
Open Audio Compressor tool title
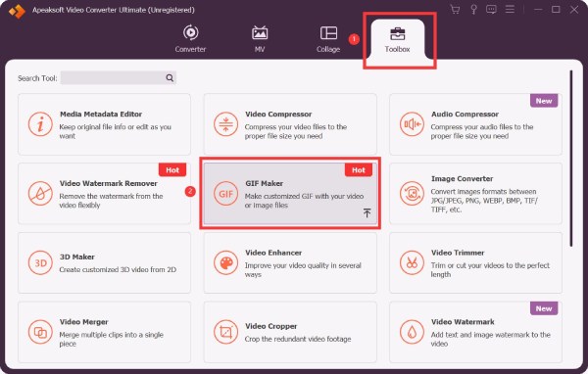465,114
